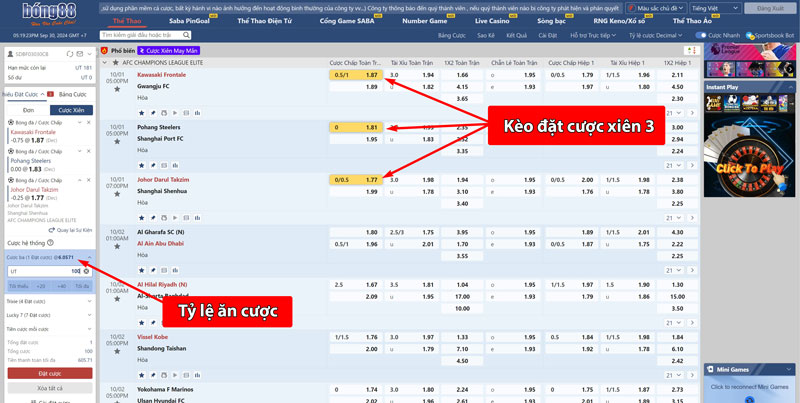Favorite the AFC Champions League Elite star
This screenshot has height=403, width=800.
(116, 63)
